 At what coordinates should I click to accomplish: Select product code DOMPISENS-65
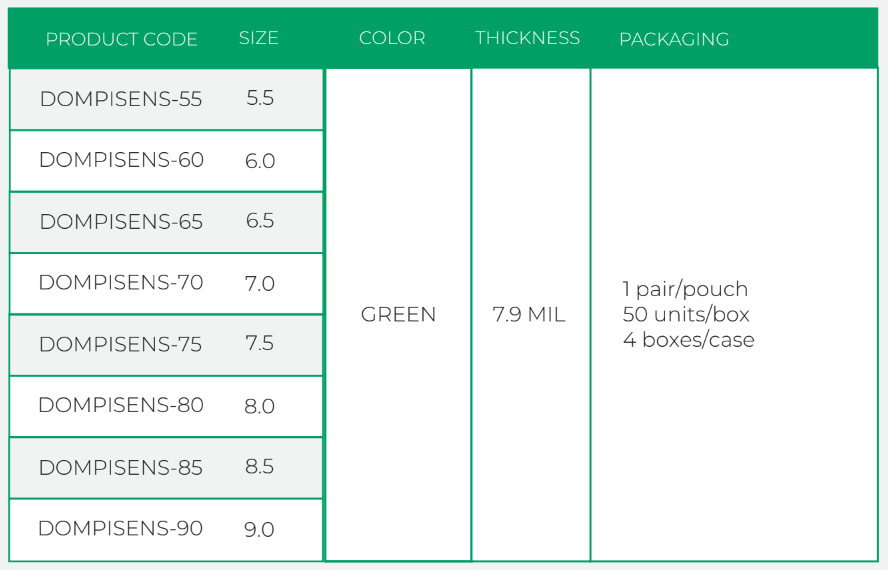121,222
